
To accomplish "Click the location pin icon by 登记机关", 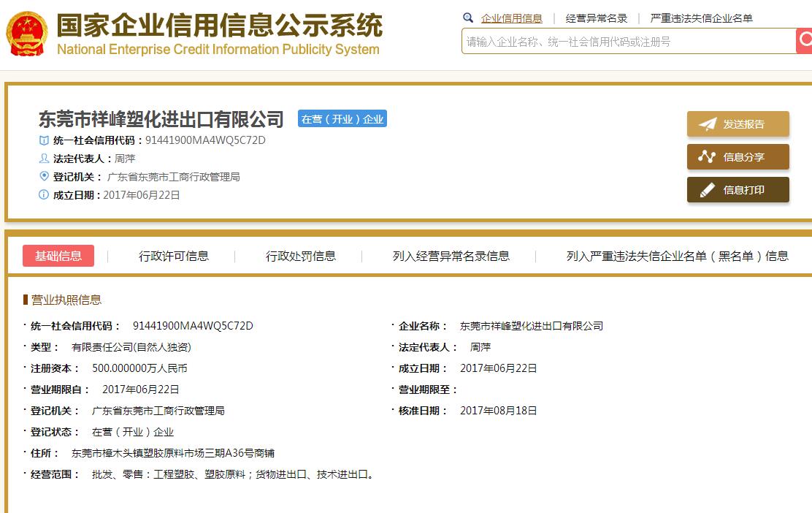I will point(45,177).
